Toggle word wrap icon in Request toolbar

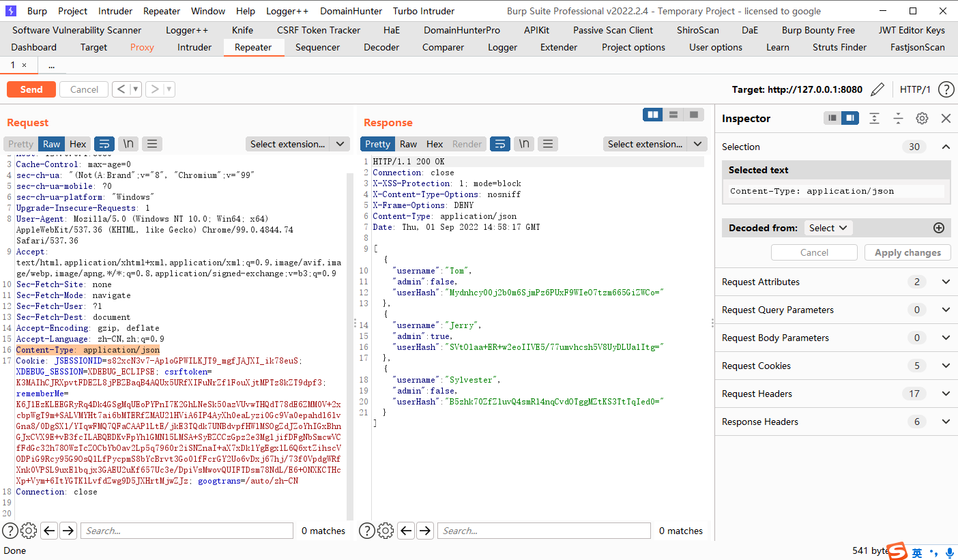click(x=104, y=144)
